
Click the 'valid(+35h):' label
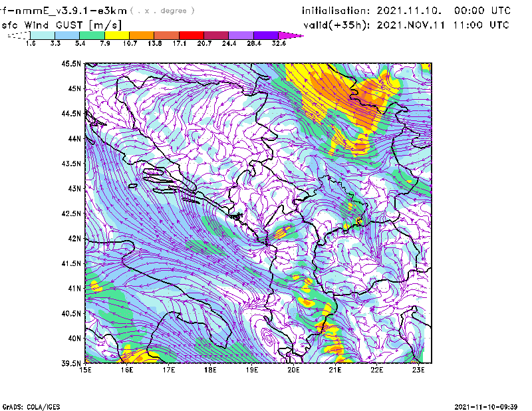pos(337,25)
